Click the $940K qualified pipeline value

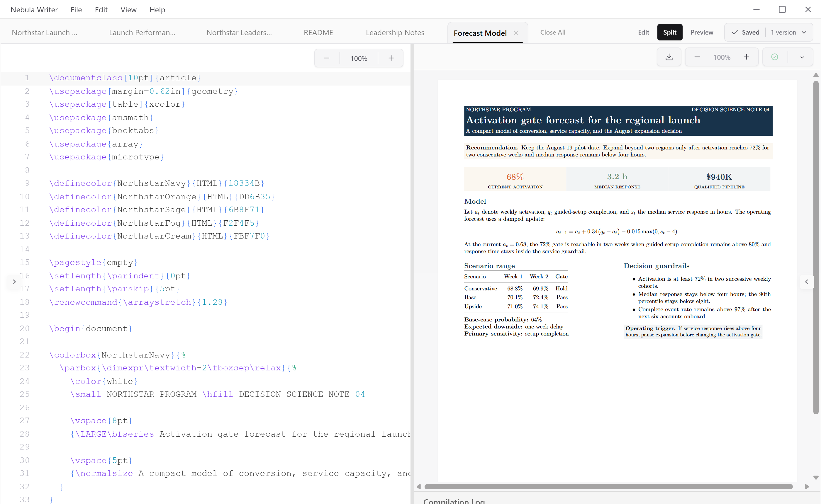click(719, 177)
